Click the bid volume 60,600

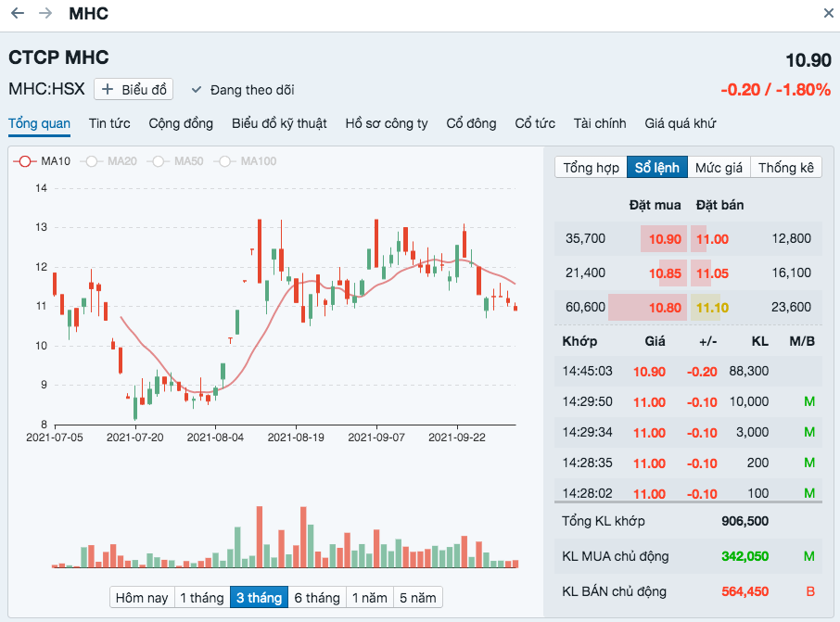click(x=585, y=307)
